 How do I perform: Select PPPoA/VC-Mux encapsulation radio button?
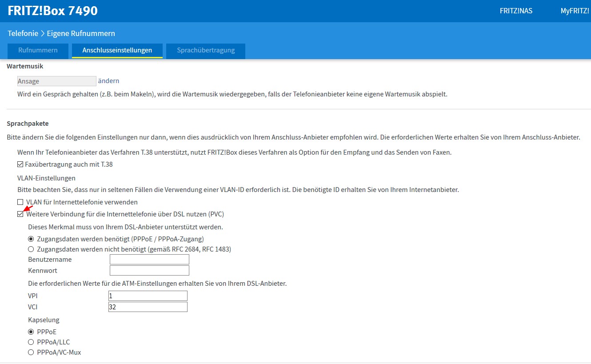coord(31,352)
